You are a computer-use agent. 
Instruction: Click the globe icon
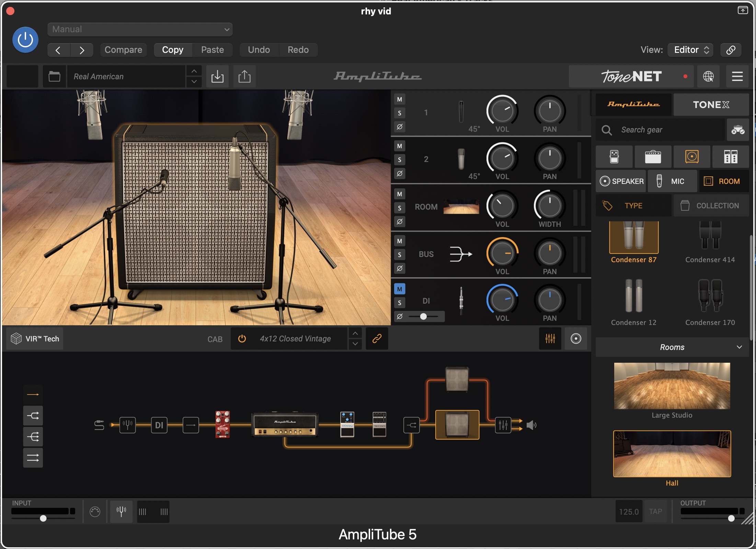[x=708, y=76]
